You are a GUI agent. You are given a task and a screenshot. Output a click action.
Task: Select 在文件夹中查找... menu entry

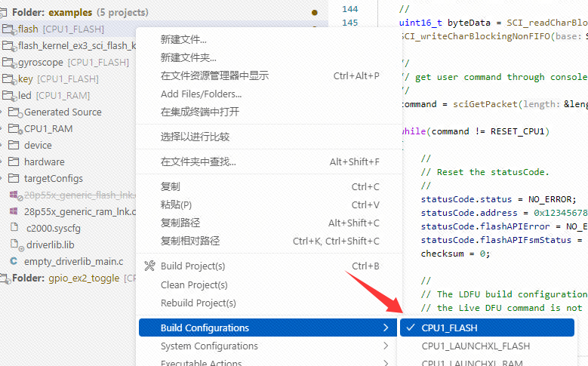(x=268, y=161)
